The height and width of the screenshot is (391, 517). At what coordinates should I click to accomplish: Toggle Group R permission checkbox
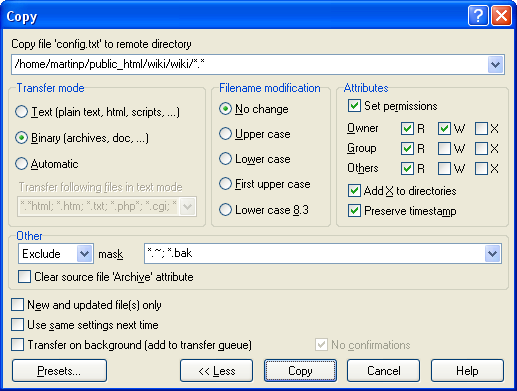[x=407, y=149]
